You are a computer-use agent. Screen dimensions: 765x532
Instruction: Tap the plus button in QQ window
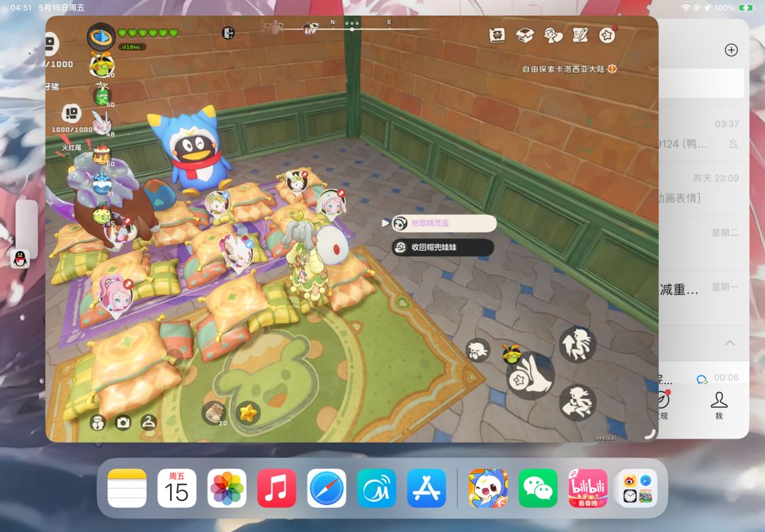coord(731,50)
